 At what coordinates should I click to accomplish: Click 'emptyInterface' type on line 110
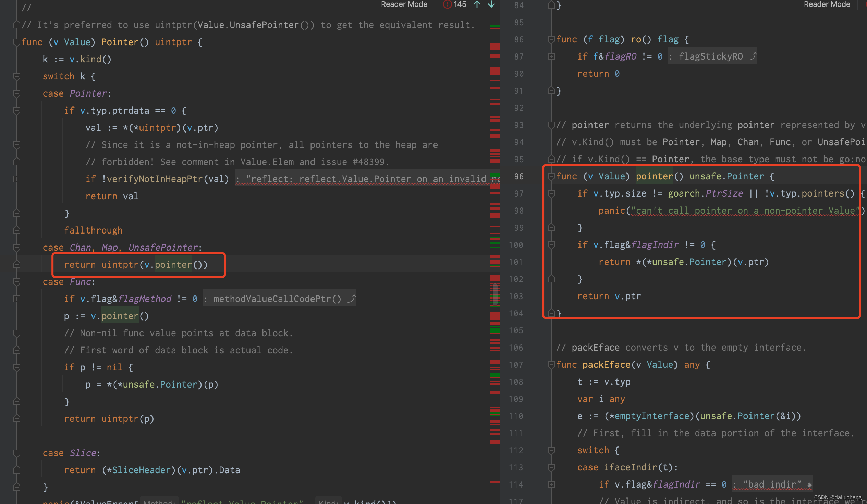[652, 416]
